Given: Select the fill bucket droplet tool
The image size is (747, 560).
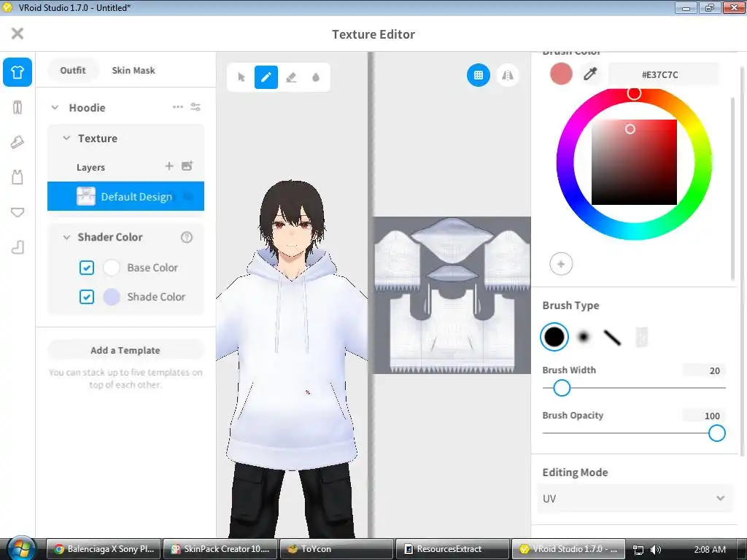Looking at the screenshot, I should (316, 77).
